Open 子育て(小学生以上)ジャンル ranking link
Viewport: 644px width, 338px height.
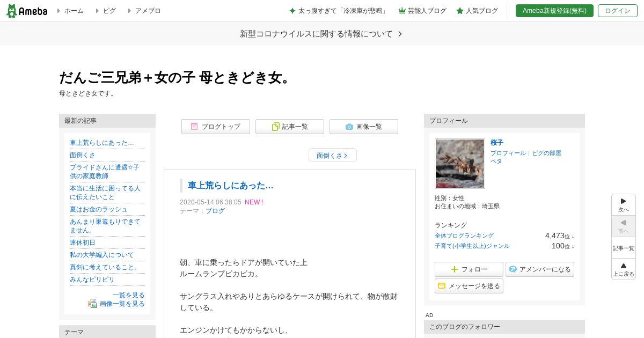point(472,246)
